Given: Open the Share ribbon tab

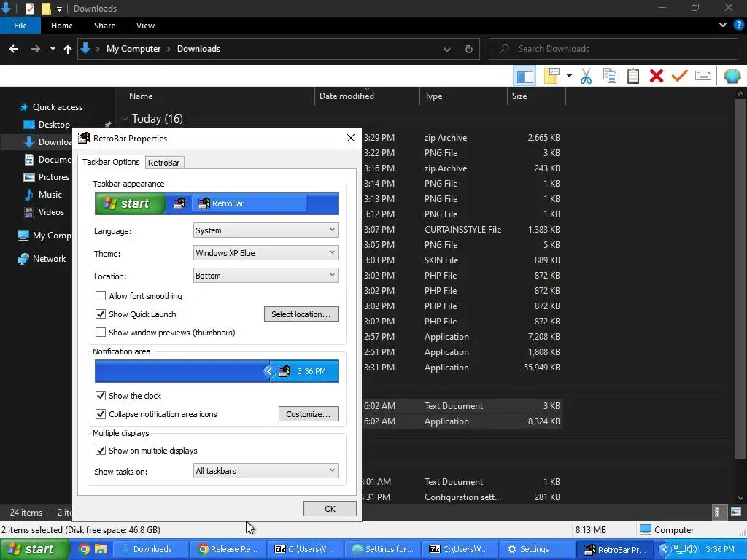Looking at the screenshot, I should click(104, 26).
